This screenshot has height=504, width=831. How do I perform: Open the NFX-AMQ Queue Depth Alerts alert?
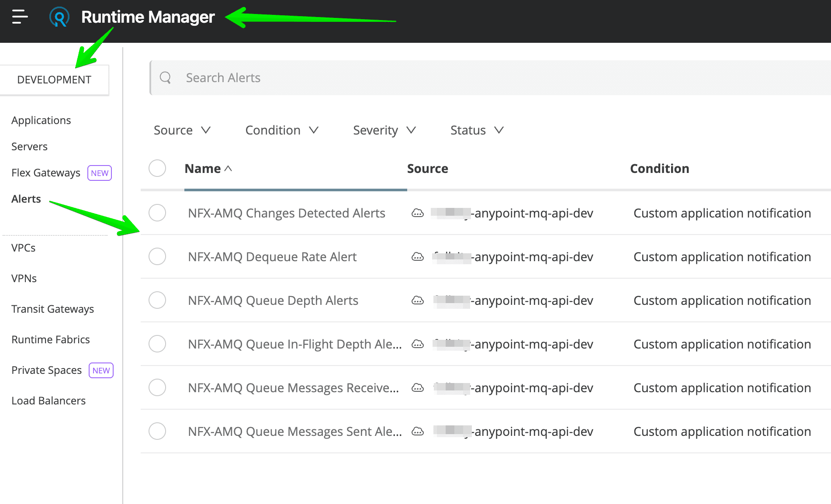pos(273,300)
